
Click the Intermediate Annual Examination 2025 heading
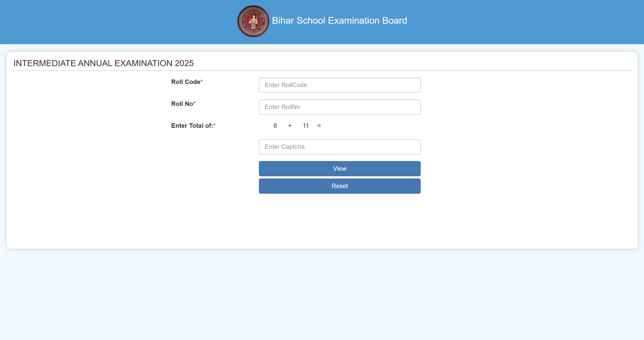pyautogui.click(x=104, y=63)
